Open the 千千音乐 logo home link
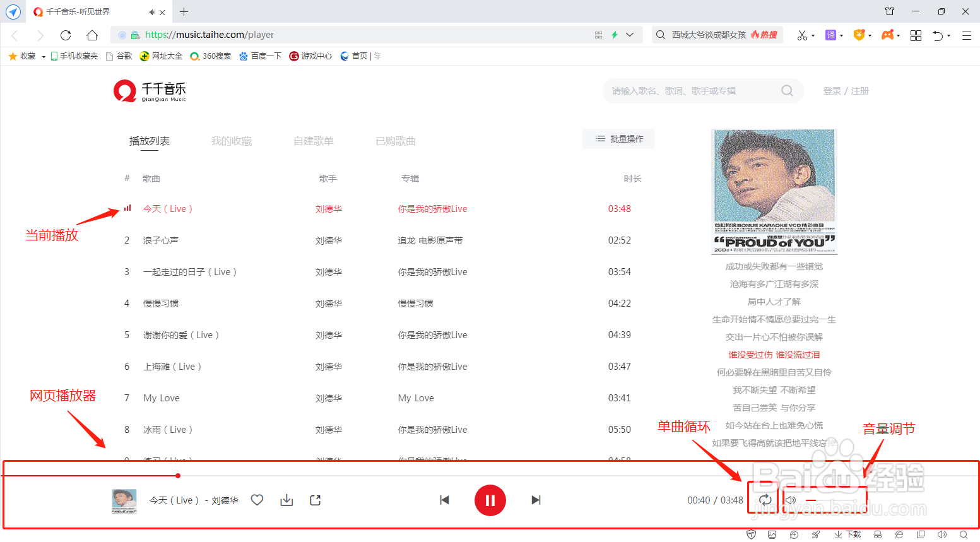980x542 pixels. [x=150, y=91]
